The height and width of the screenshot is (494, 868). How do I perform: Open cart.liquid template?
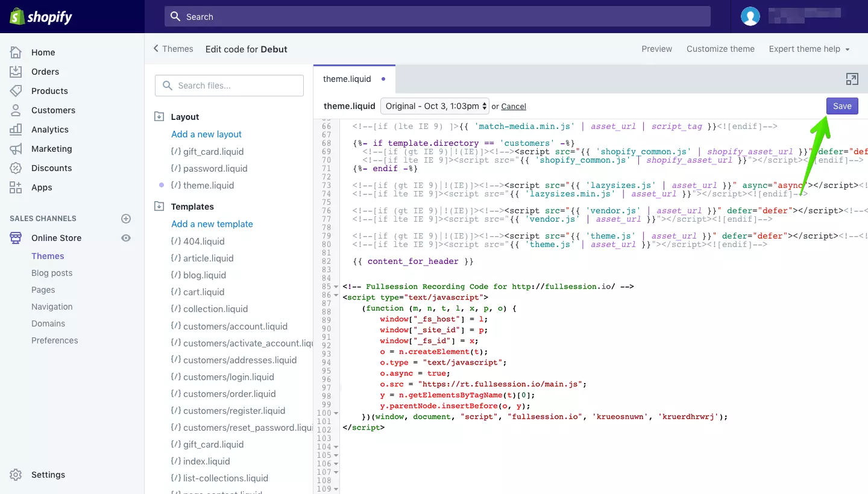(x=204, y=292)
